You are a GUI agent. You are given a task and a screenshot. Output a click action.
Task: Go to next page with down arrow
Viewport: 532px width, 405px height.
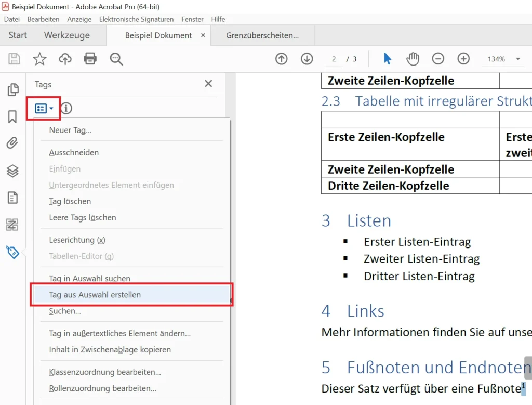coord(307,59)
